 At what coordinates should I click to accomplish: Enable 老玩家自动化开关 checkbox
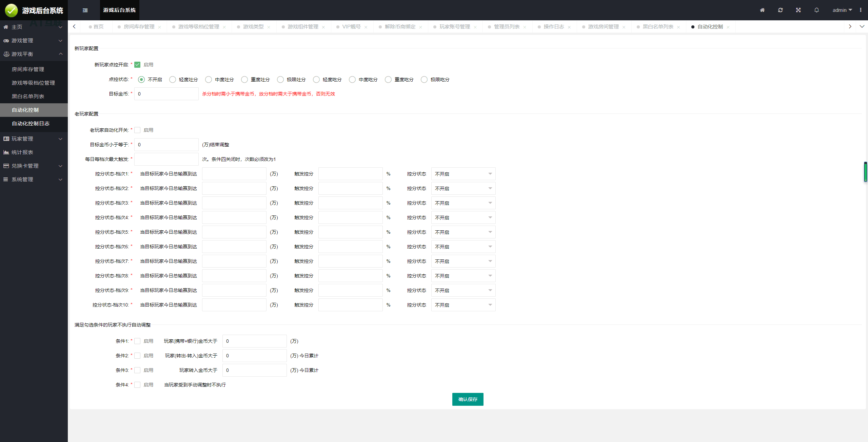tap(137, 130)
